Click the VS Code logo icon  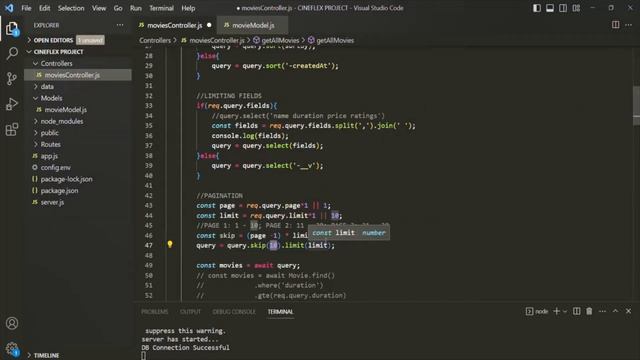pyautogui.click(x=9, y=8)
